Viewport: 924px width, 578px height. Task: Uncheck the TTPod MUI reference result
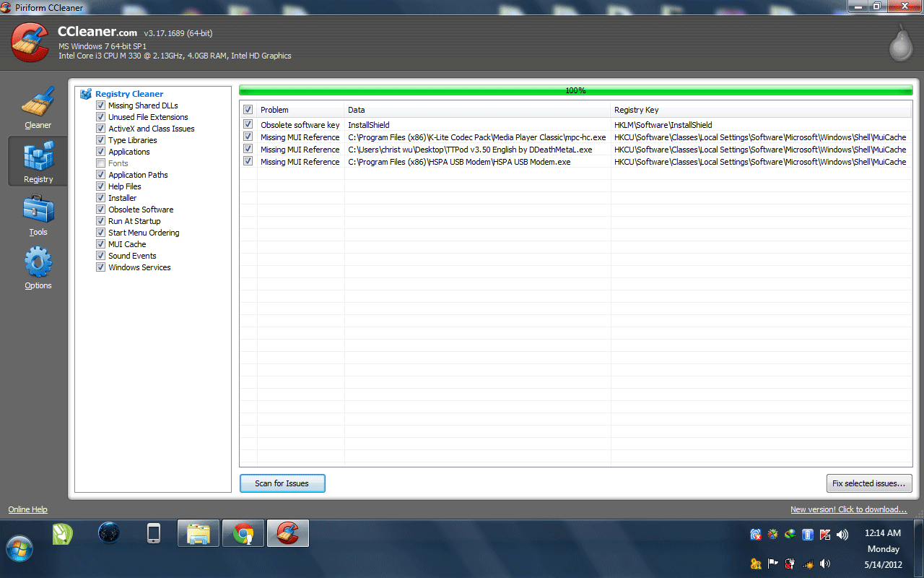[x=248, y=149]
